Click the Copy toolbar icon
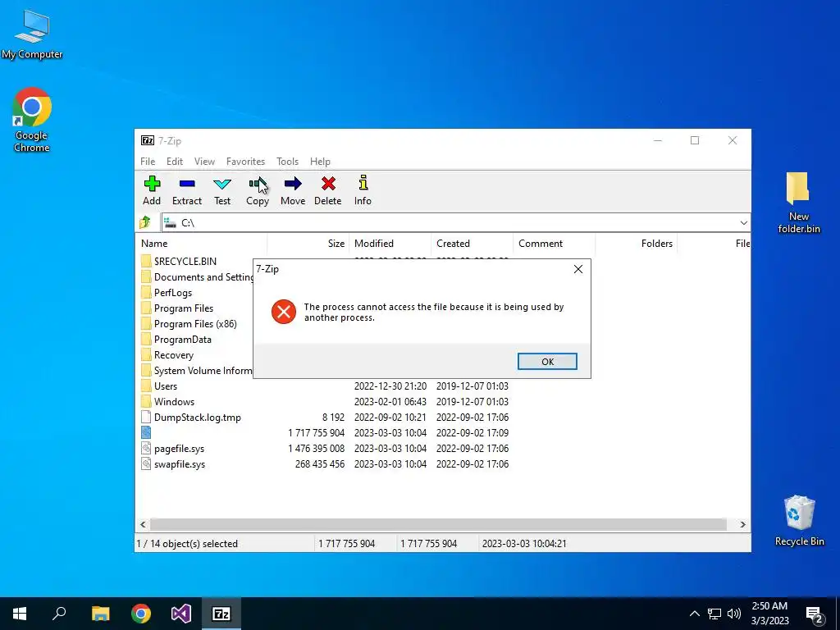This screenshot has width=840, height=630. tap(257, 185)
